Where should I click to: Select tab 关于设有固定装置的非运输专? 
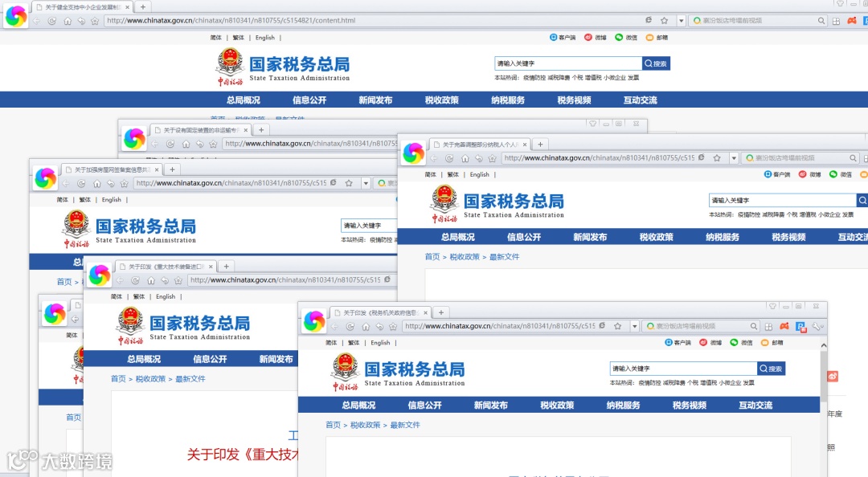(201, 130)
